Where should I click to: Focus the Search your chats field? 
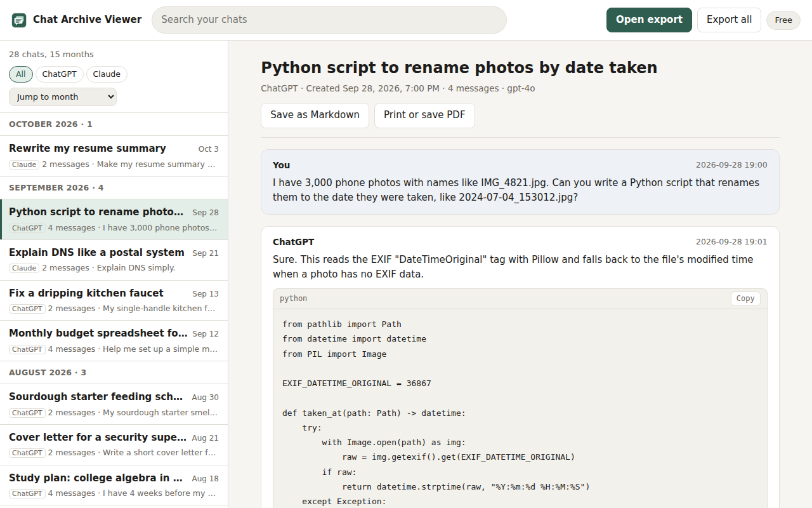click(x=329, y=20)
